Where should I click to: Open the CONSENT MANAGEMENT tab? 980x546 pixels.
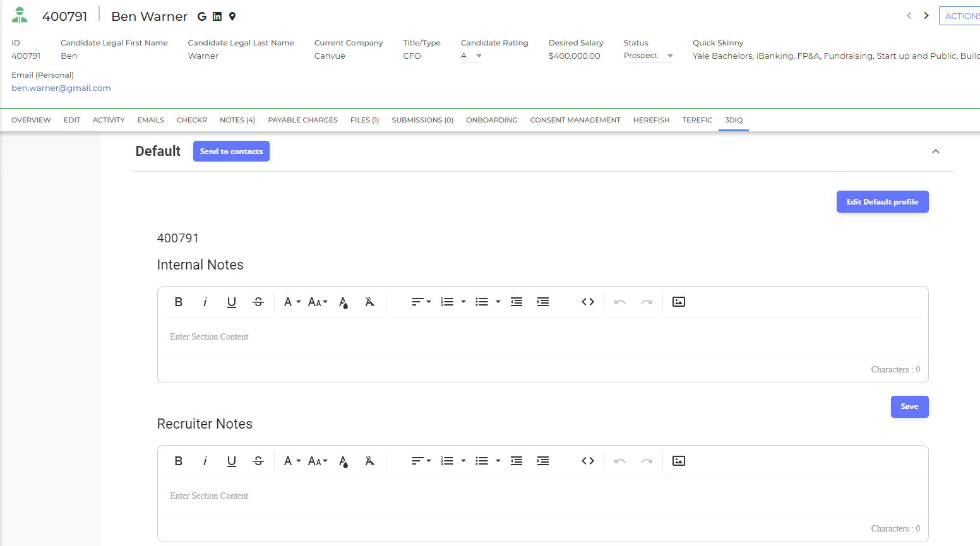tap(575, 120)
